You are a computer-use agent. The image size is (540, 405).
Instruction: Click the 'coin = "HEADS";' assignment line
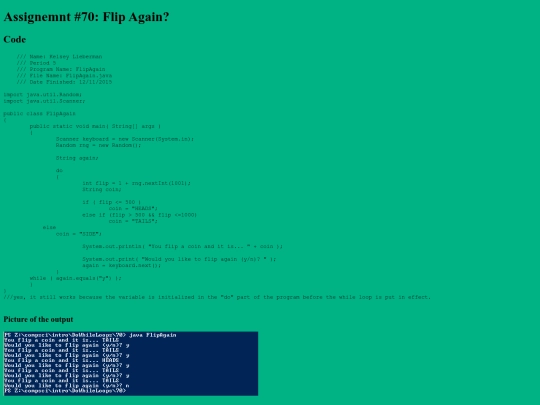(x=133, y=208)
